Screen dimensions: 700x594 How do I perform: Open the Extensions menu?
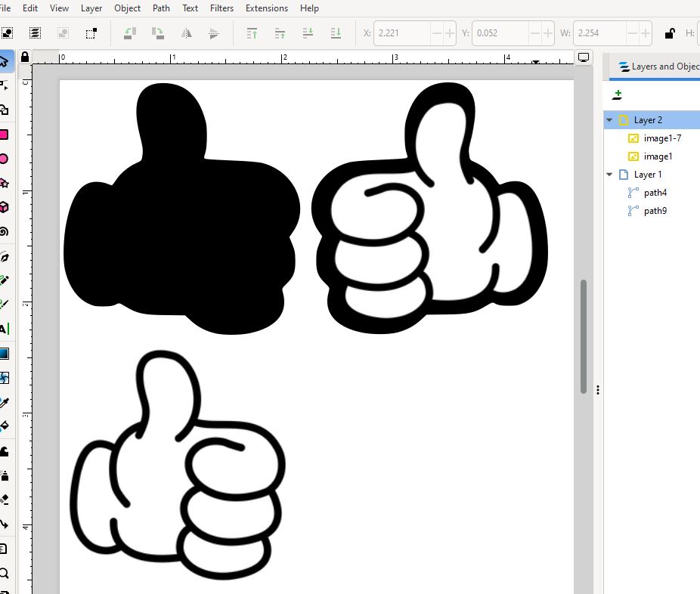click(x=266, y=8)
